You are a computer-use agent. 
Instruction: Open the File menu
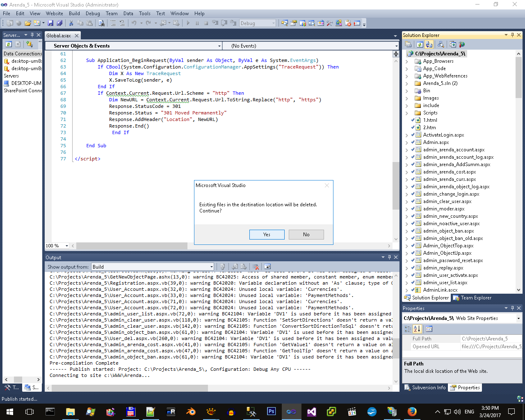7,13
